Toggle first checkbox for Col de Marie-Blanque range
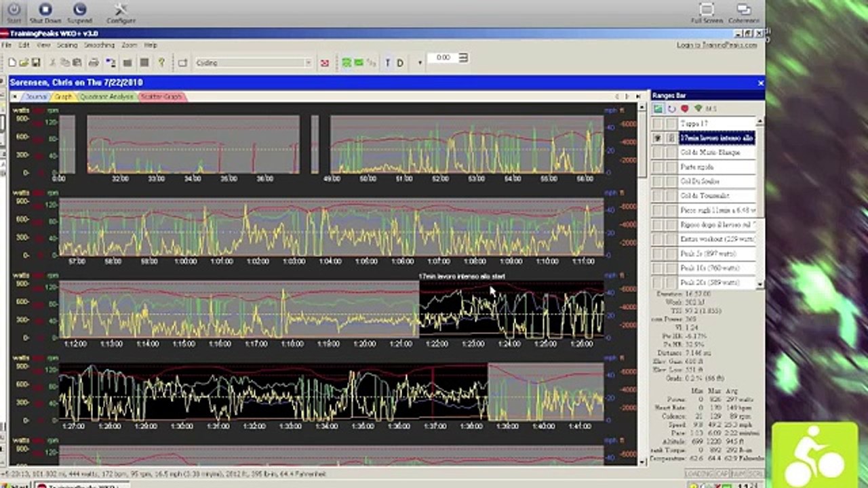The height and width of the screenshot is (488, 868). coord(657,152)
